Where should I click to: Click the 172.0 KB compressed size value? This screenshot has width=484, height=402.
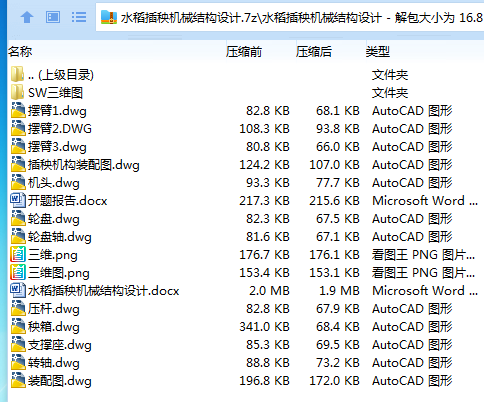click(335, 381)
